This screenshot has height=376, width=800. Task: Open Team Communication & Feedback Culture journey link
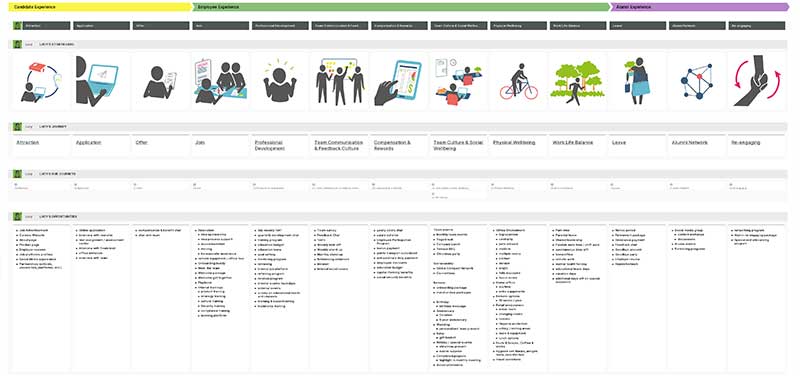tap(339, 145)
